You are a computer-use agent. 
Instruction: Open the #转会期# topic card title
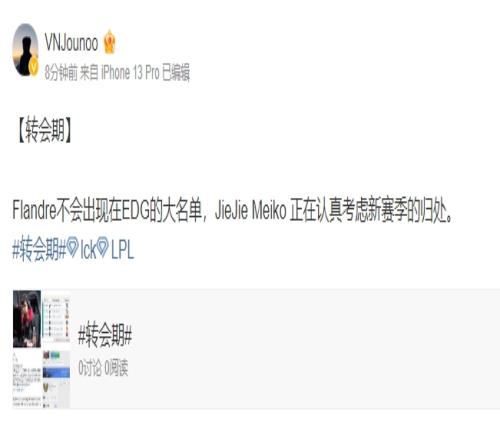(x=105, y=335)
